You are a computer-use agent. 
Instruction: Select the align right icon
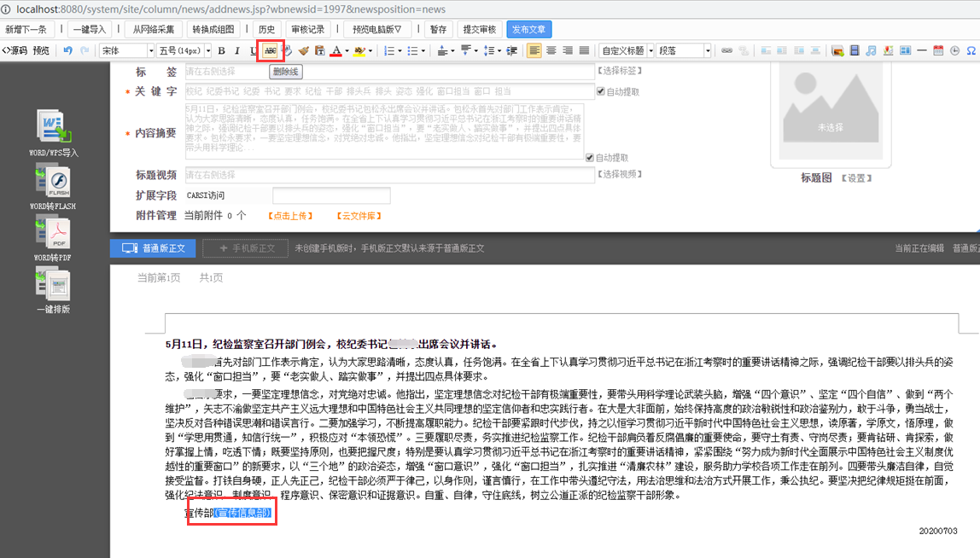pos(568,50)
